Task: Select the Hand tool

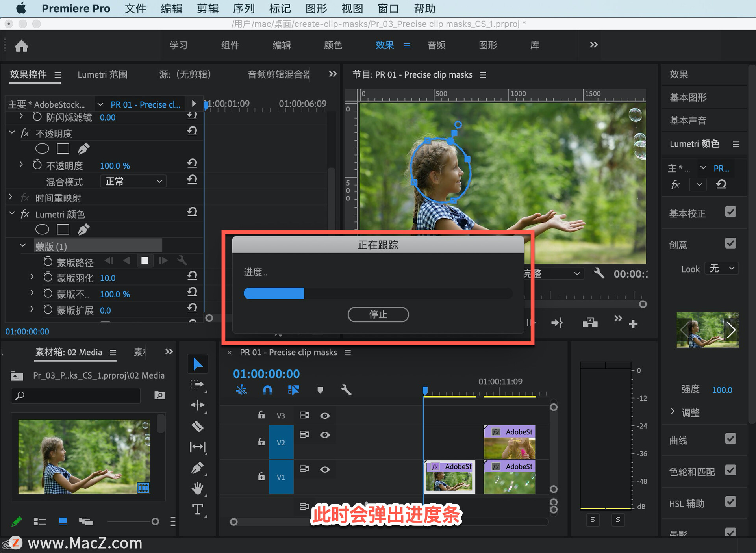Action: pyautogui.click(x=198, y=488)
